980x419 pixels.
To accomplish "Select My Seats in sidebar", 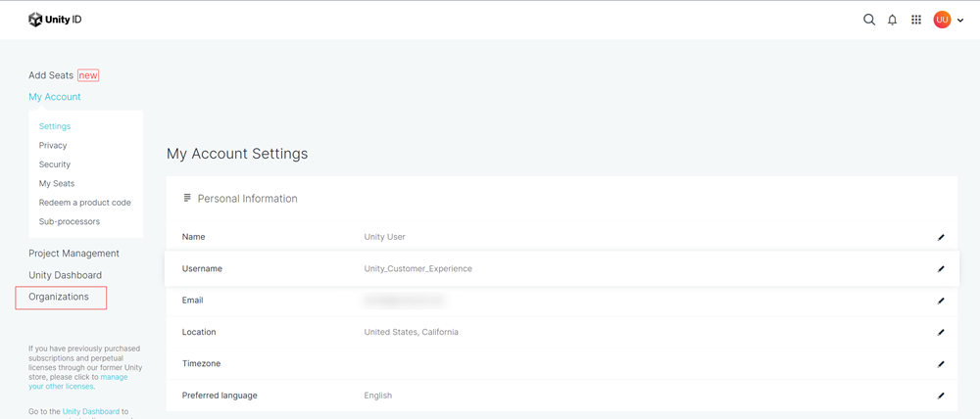I will (x=57, y=183).
